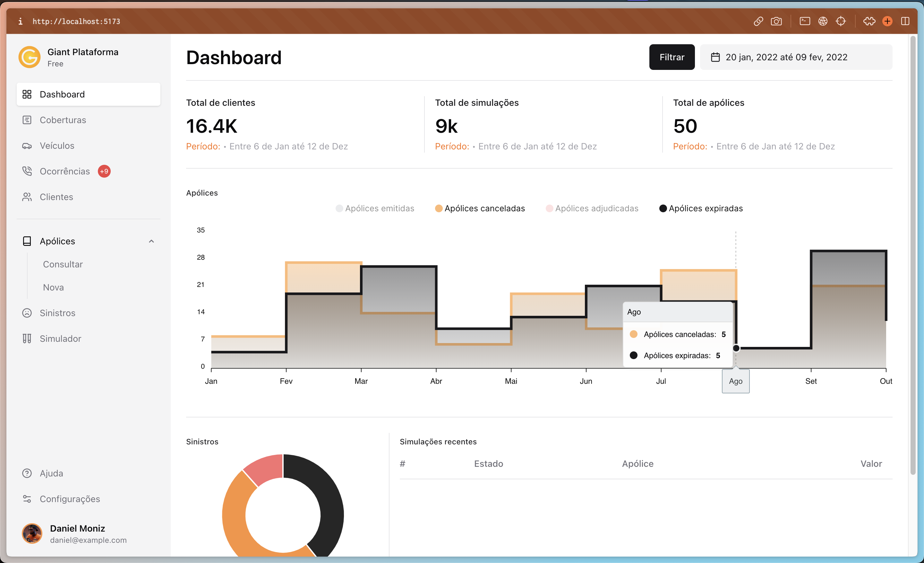Open Ajuda help link
The height and width of the screenshot is (563, 924).
coord(89,474)
